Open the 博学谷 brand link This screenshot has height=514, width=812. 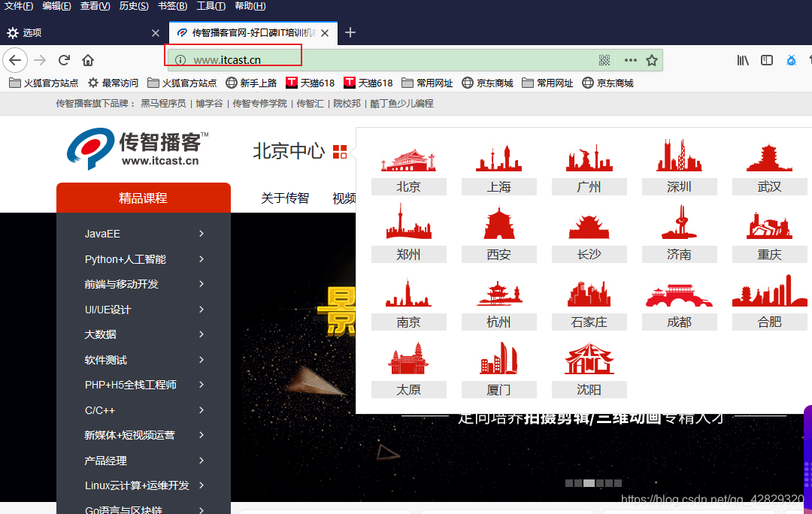(209, 104)
